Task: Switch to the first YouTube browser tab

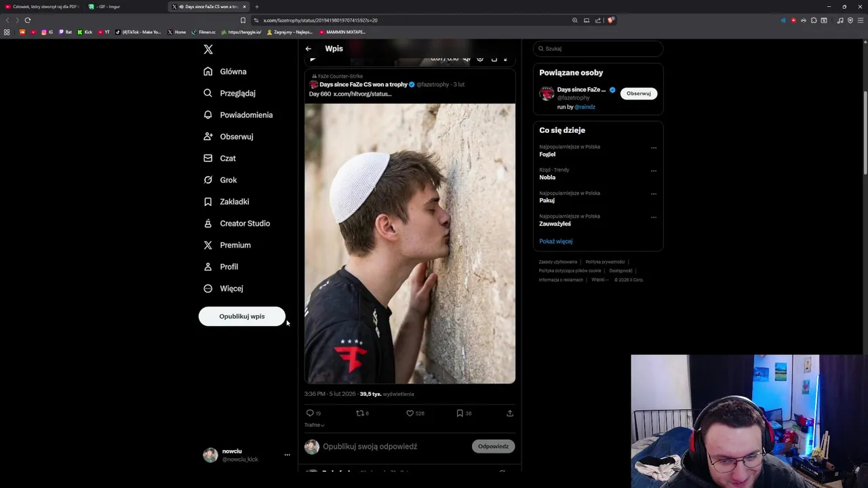Action: click(42, 7)
